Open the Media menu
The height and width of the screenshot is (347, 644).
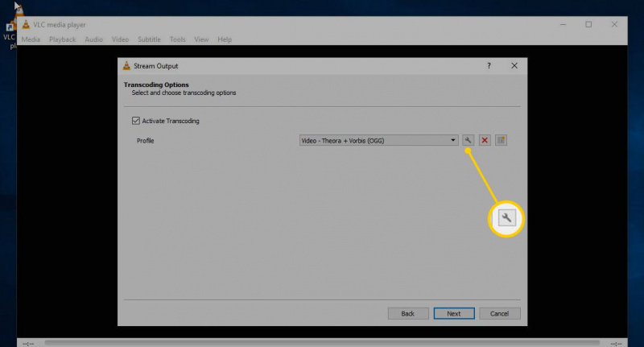(x=31, y=39)
